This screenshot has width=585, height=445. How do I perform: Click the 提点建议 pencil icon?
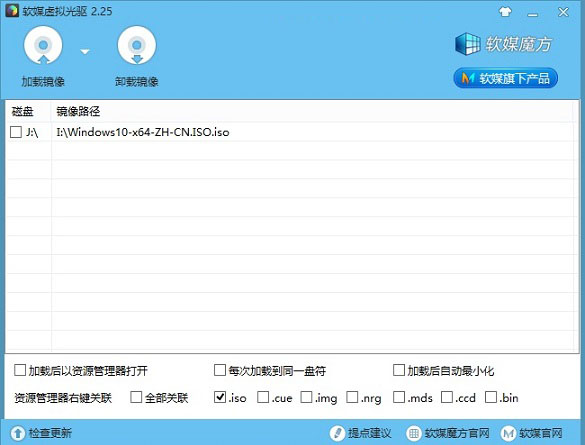pos(337,433)
